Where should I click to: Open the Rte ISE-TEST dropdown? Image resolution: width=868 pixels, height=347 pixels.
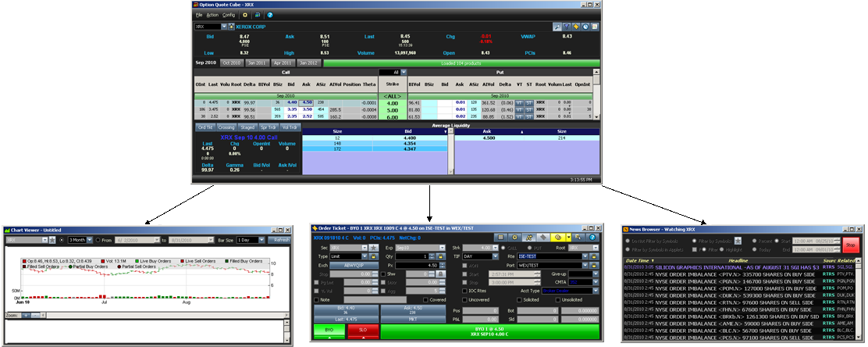coord(585,256)
